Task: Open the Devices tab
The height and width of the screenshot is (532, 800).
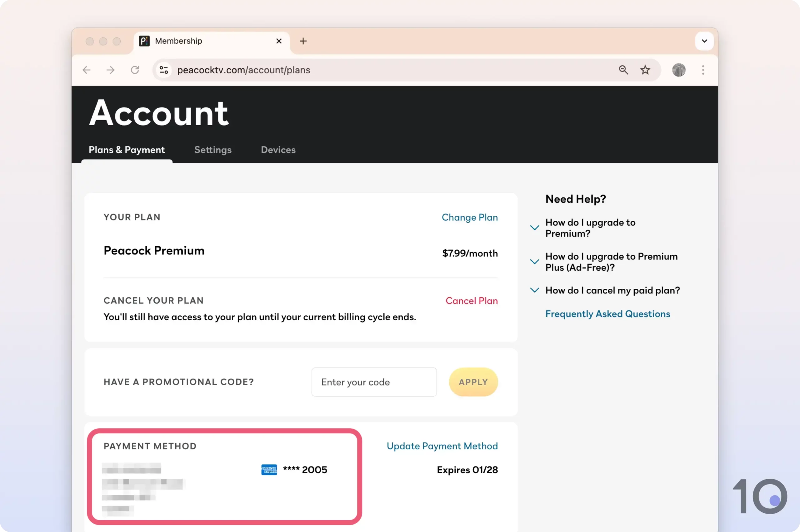Action: pos(278,150)
